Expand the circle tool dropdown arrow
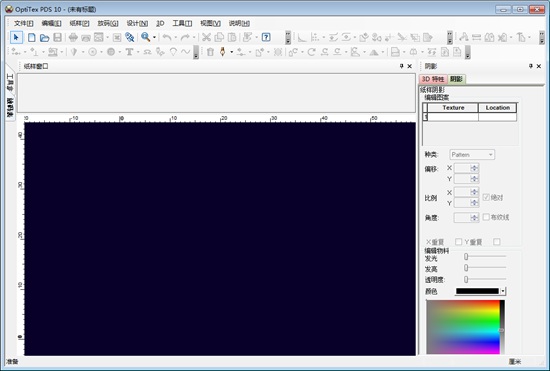 (101, 52)
